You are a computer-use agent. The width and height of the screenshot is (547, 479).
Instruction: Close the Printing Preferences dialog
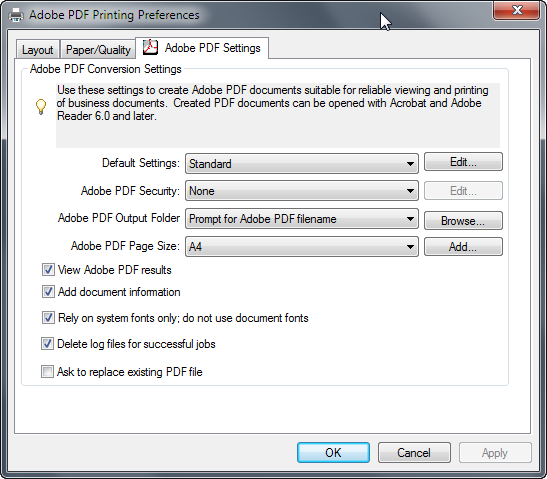click(x=517, y=10)
